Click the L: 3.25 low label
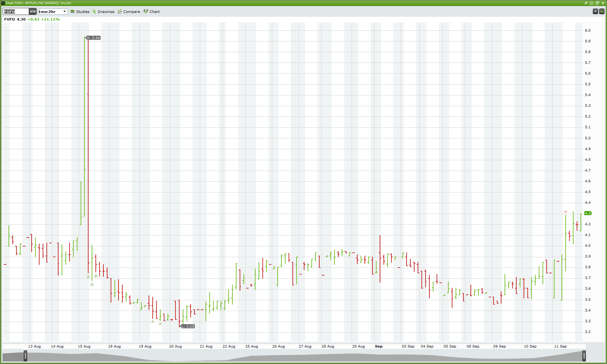 point(188,326)
